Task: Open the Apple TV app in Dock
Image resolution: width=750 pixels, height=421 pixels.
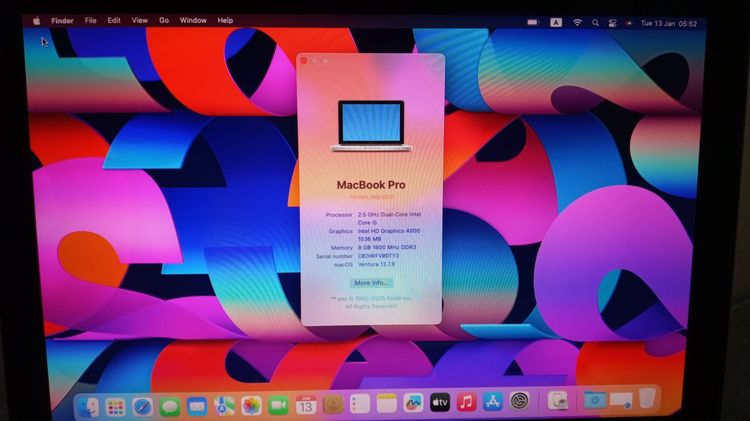Action: coord(440,403)
